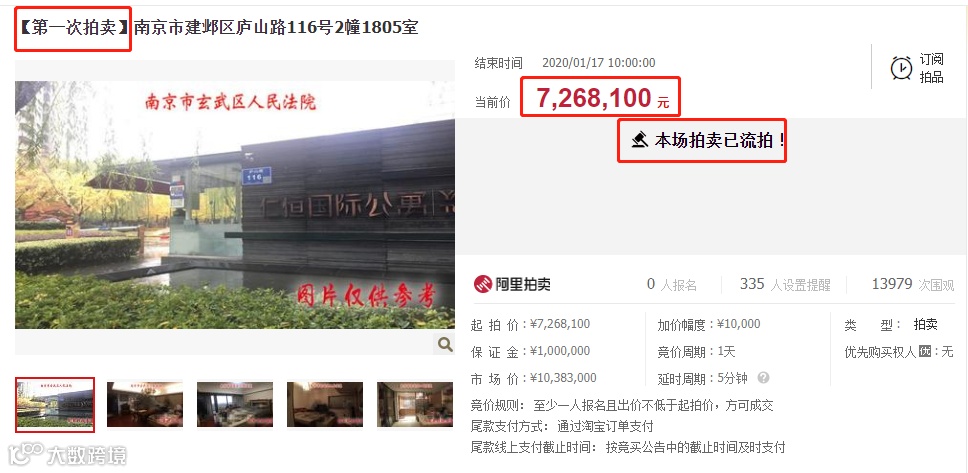Select the second interior thumbnail

(x=145, y=404)
